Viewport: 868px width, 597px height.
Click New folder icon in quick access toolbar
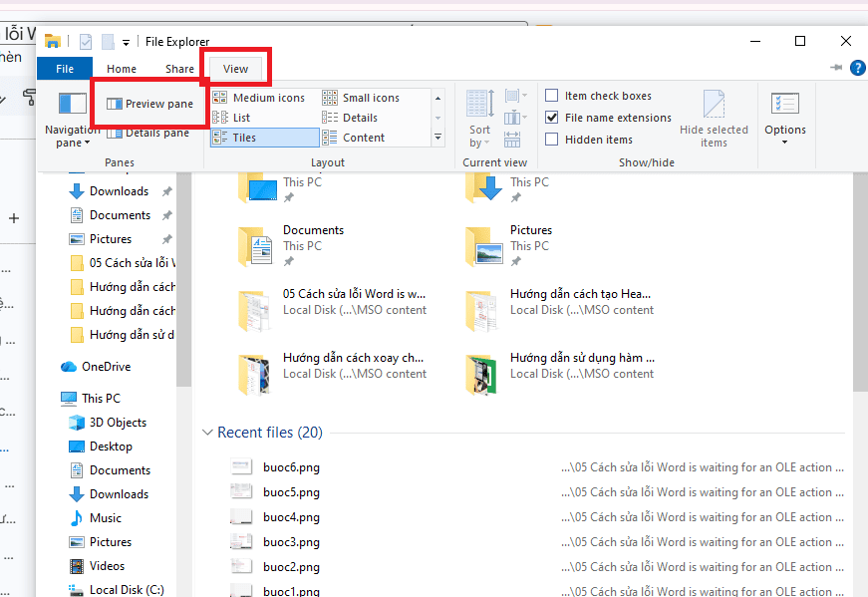tap(108, 42)
